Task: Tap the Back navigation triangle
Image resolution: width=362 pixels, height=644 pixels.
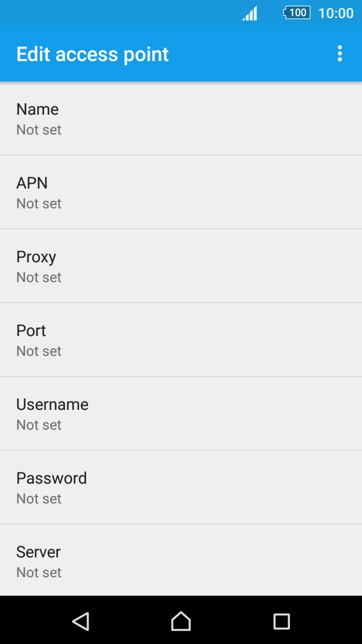Action: [81, 621]
